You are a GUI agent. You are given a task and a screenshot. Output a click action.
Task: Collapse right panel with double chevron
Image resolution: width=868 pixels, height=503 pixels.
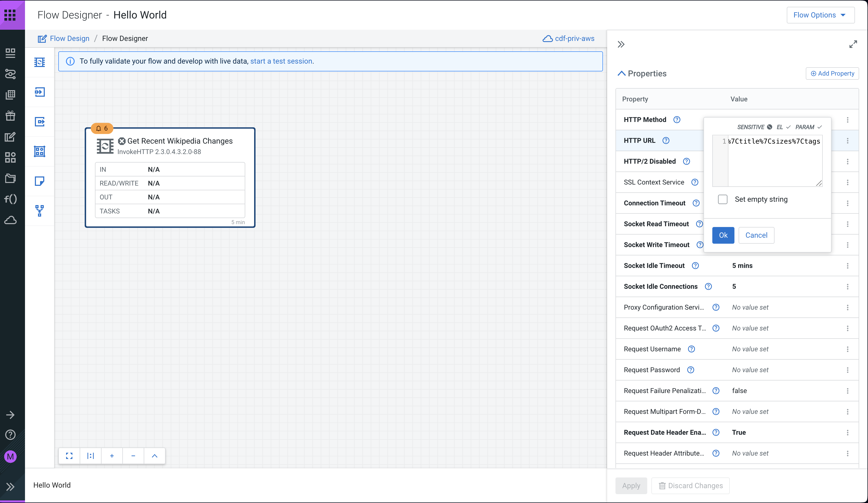pyautogui.click(x=621, y=44)
